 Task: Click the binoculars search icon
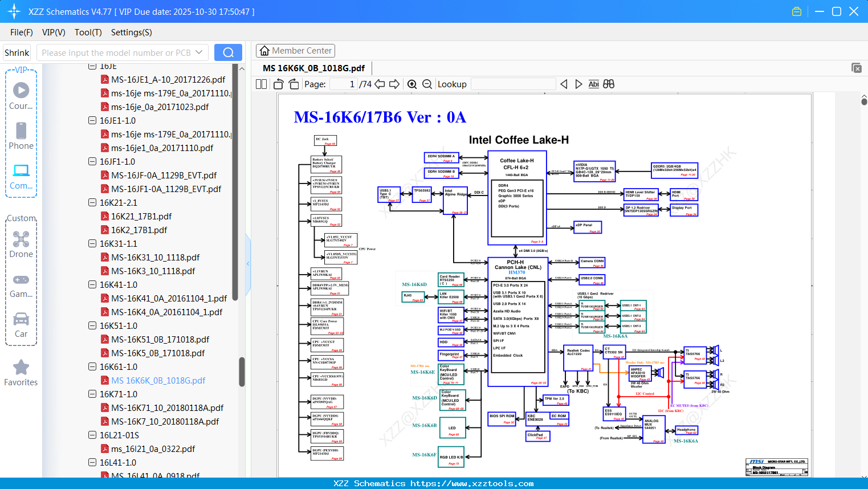pyautogui.click(x=609, y=84)
